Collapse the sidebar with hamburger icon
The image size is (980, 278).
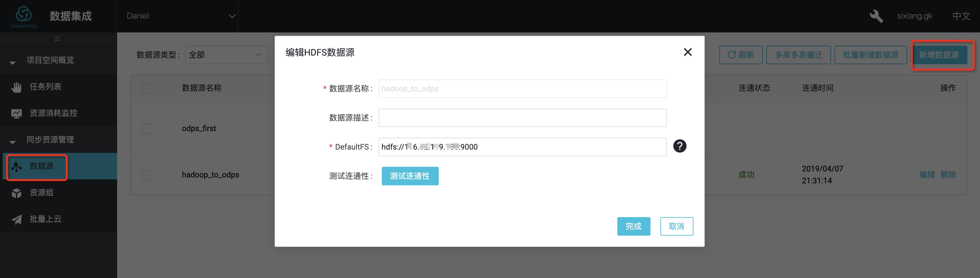click(x=57, y=39)
